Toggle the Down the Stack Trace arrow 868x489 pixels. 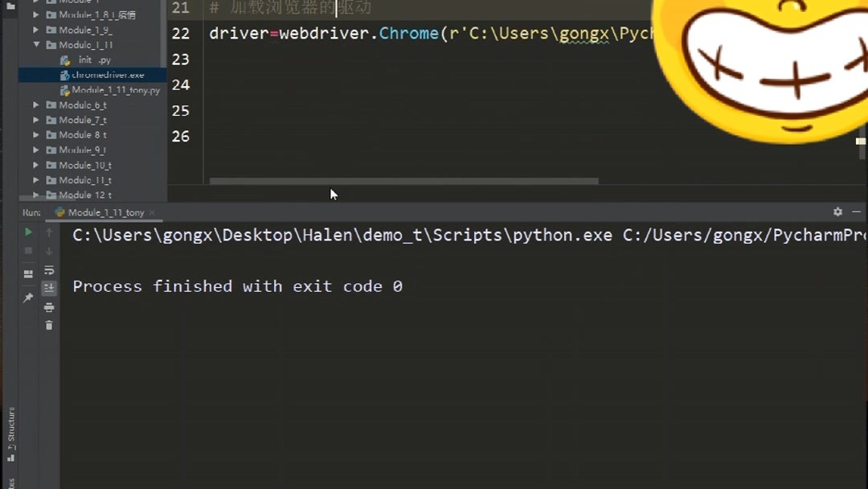[x=49, y=249]
